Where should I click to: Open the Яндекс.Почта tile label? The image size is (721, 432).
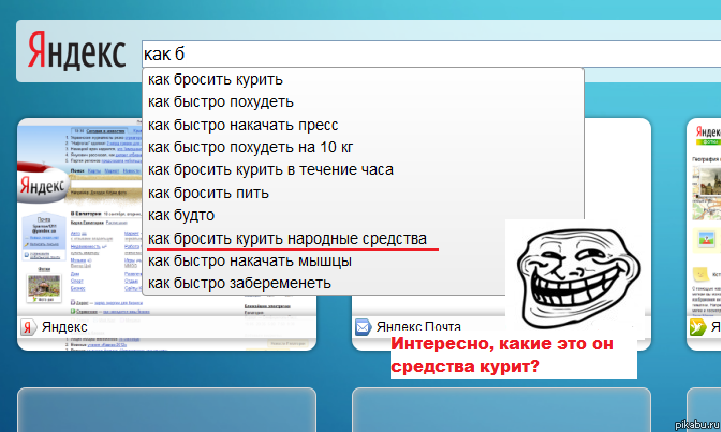(x=418, y=327)
